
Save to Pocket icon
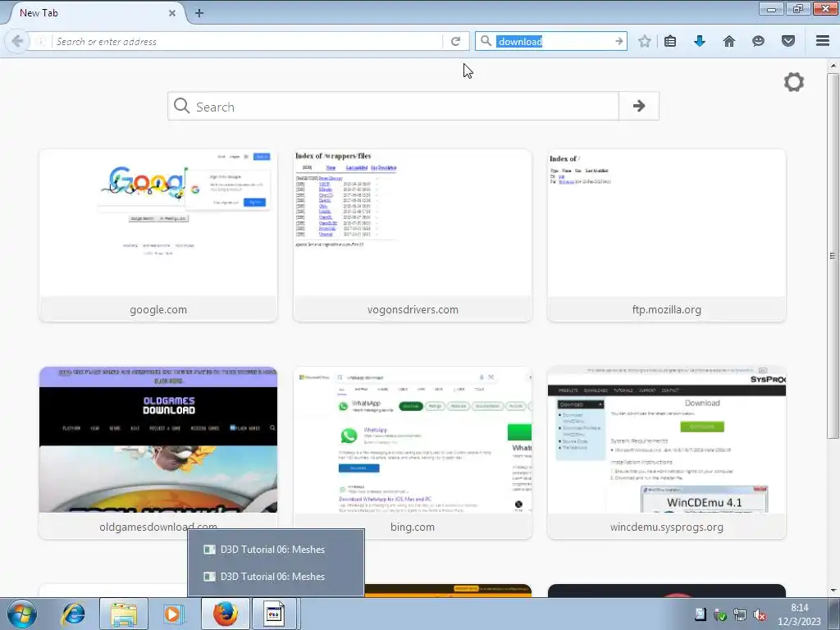(788, 41)
